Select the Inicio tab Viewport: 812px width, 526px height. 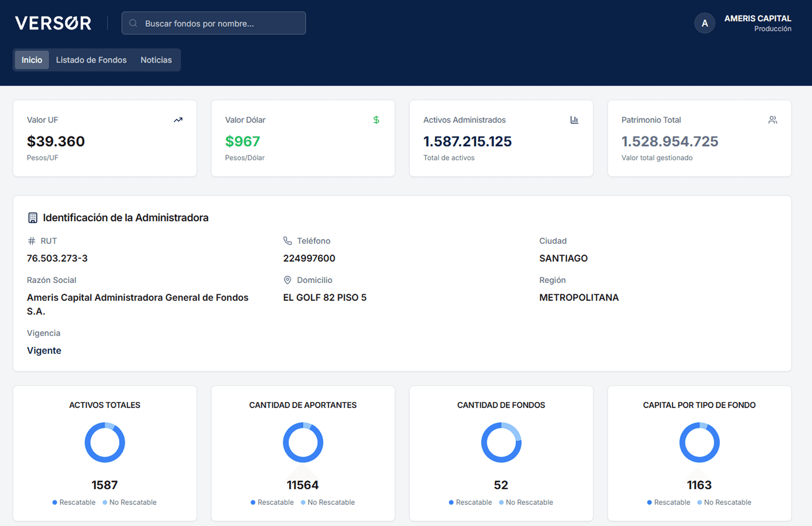32,60
